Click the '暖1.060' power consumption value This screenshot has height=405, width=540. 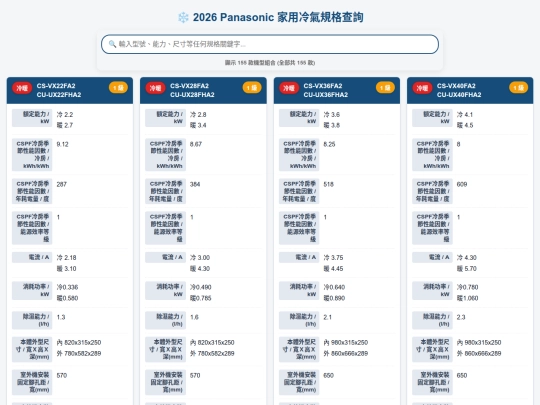click(x=468, y=298)
